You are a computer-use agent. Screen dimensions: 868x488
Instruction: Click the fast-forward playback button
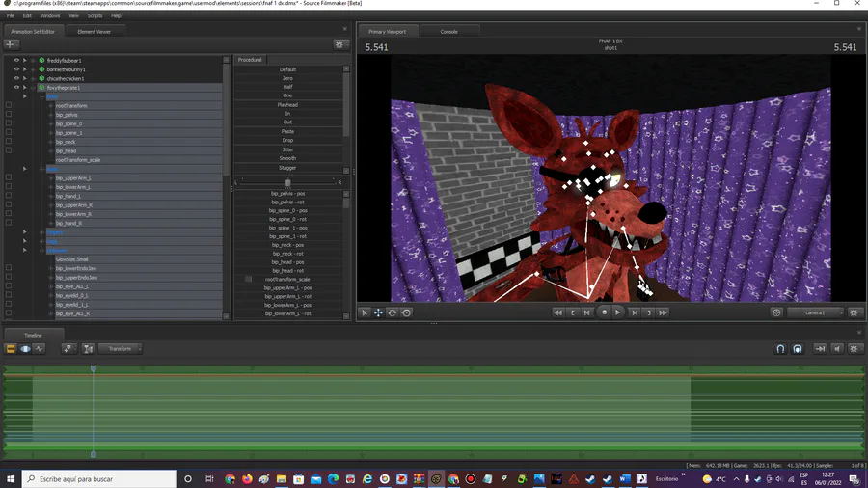coord(663,312)
